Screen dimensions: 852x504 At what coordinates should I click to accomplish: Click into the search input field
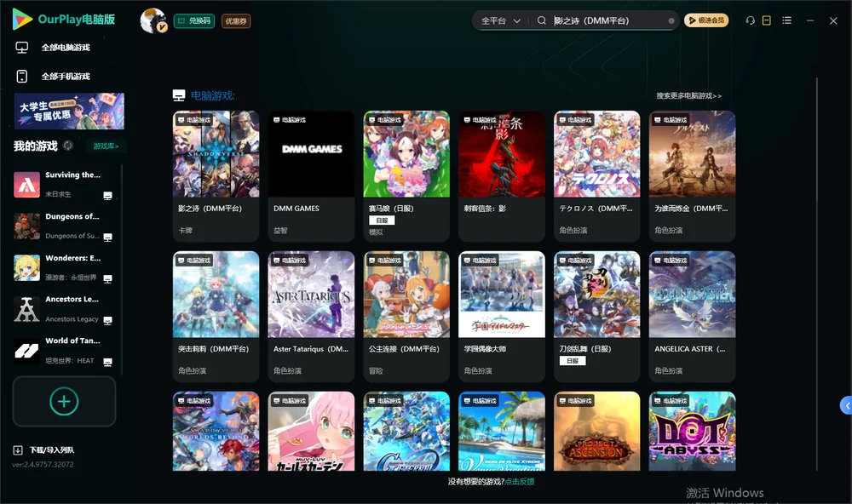(x=610, y=20)
